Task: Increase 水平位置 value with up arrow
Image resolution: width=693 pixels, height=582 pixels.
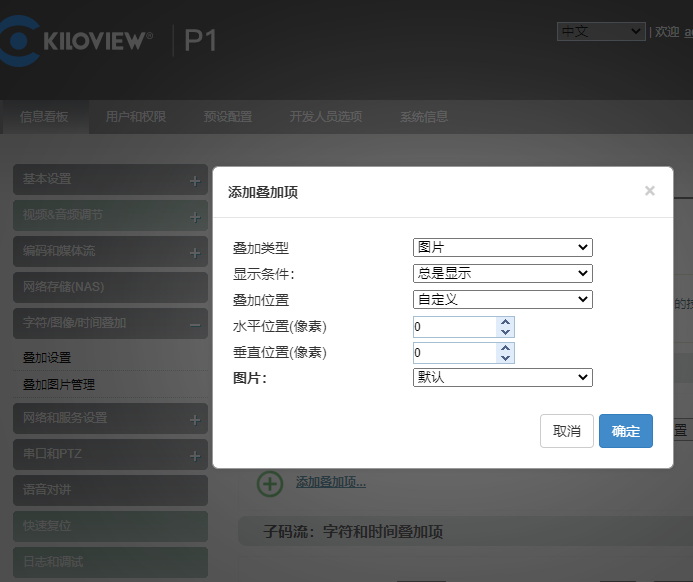Action: coord(505,322)
